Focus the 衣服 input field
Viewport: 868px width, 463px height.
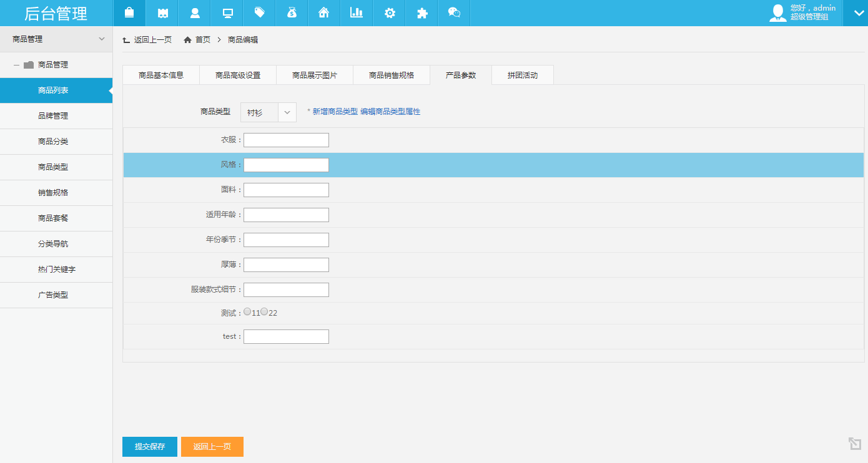coord(286,140)
